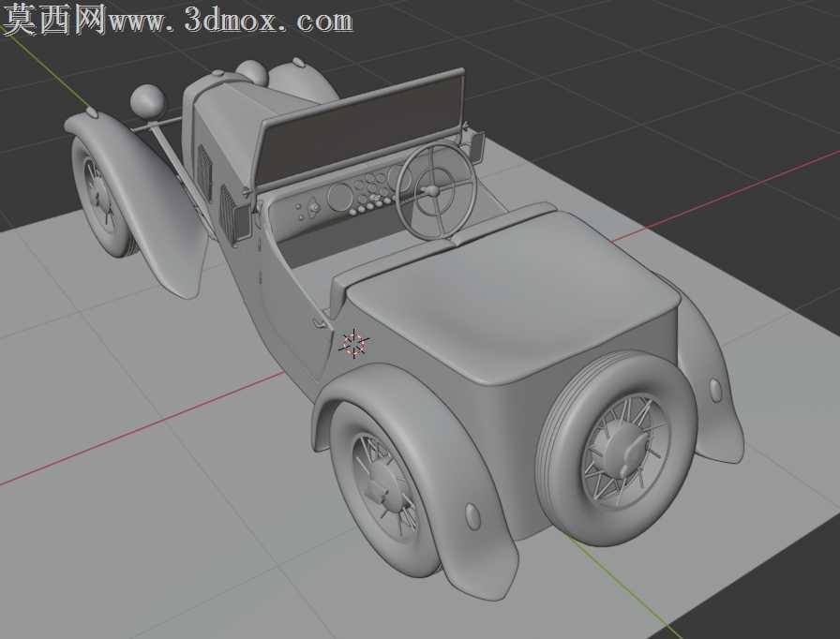Select the large round dashboard gauge
Screen dimensions: 840x639
[x=338, y=197]
